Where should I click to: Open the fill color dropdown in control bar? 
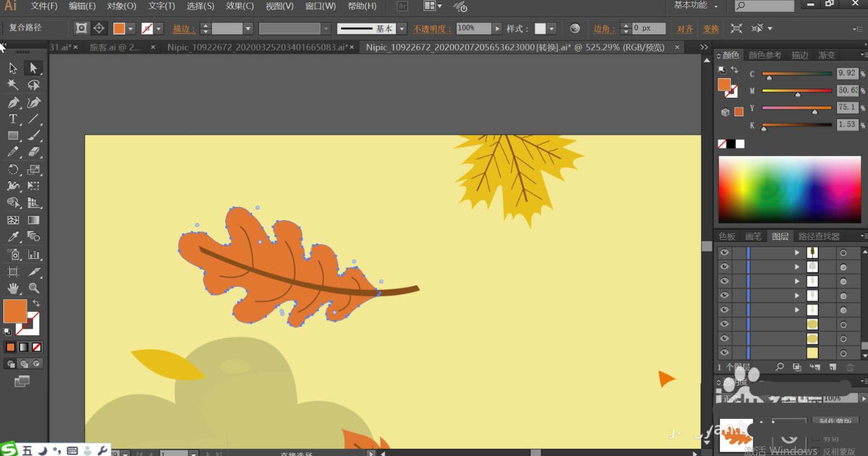pyautogui.click(x=130, y=28)
